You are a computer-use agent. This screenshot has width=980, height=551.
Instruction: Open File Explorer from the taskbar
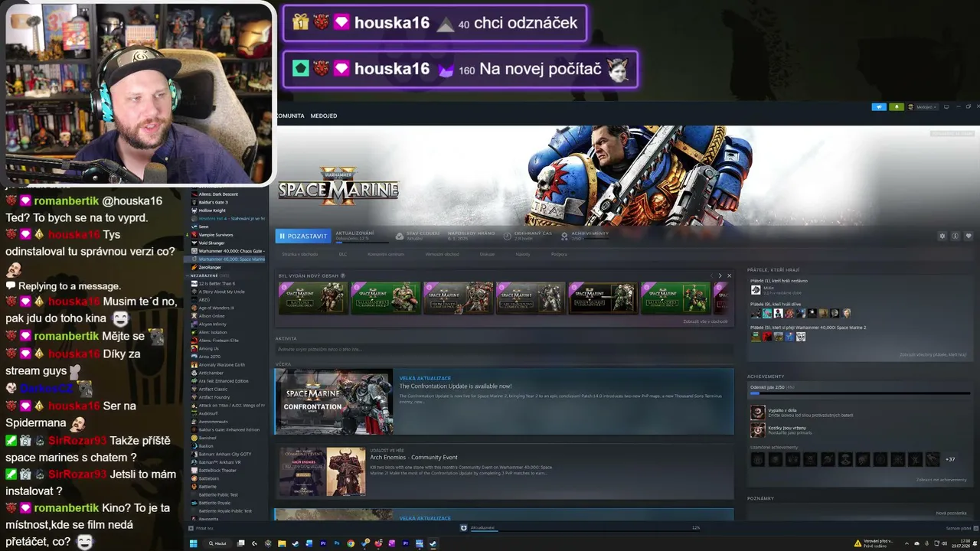[282, 543]
